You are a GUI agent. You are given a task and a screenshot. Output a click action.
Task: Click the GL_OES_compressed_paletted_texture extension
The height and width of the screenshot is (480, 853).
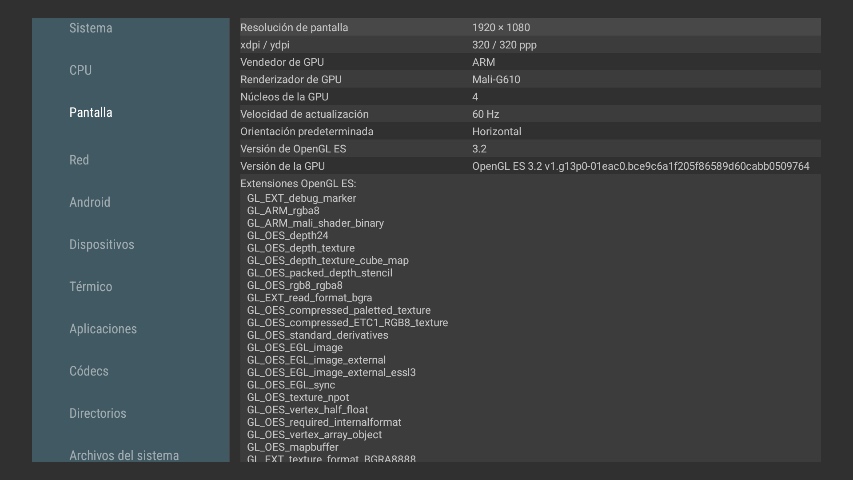(339, 310)
